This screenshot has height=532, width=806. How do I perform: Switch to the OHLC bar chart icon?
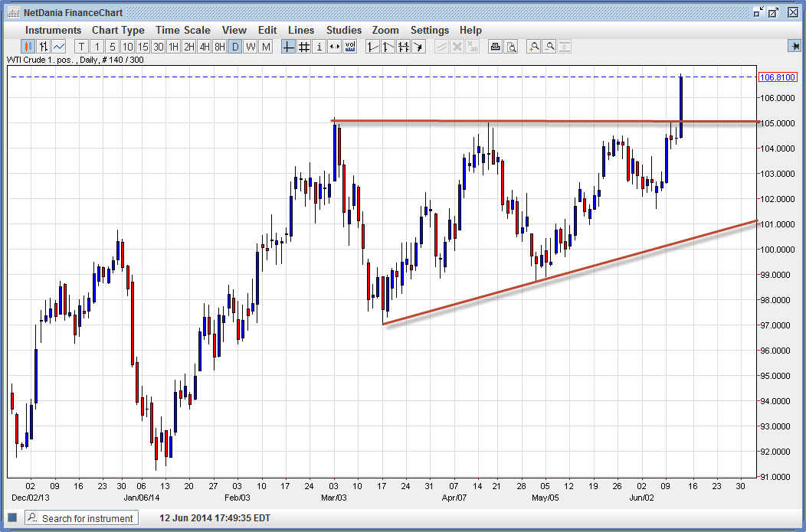coord(44,47)
